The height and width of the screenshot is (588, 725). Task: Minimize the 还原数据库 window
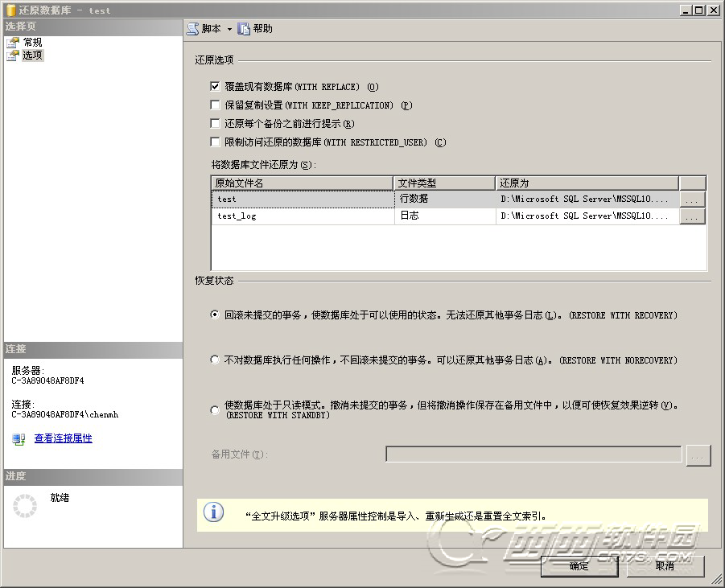pyautogui.click(x=686, y=10)
